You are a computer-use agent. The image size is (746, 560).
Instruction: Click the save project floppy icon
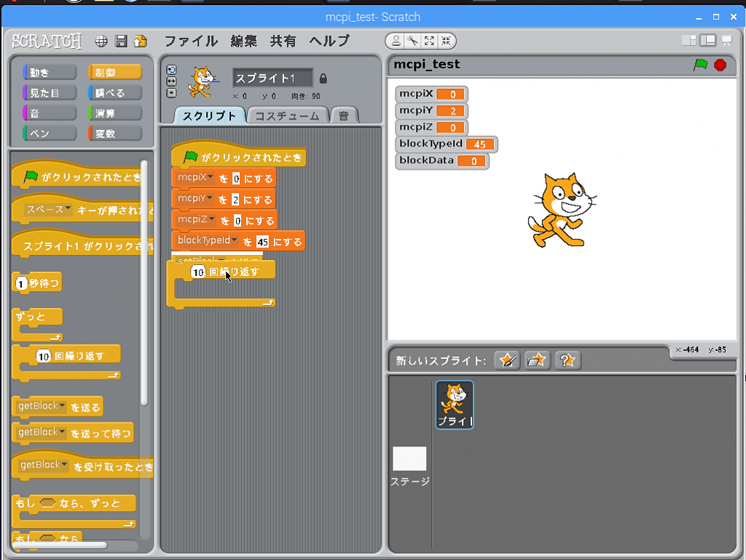[122, 42]
